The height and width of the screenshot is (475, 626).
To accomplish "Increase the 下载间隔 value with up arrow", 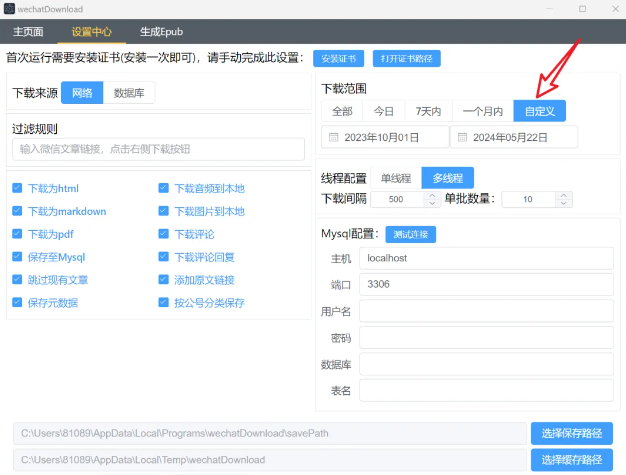I will point(432,195).
